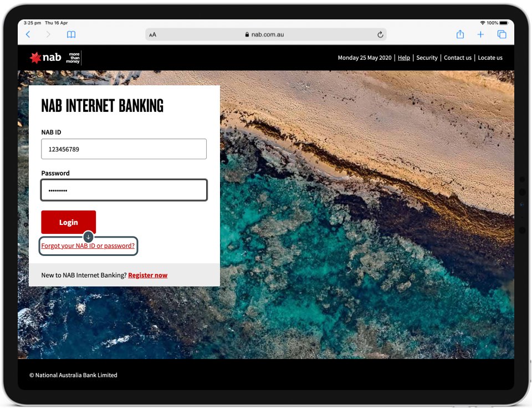Open the Safari share sheet icon

click(x=460, y=34)
